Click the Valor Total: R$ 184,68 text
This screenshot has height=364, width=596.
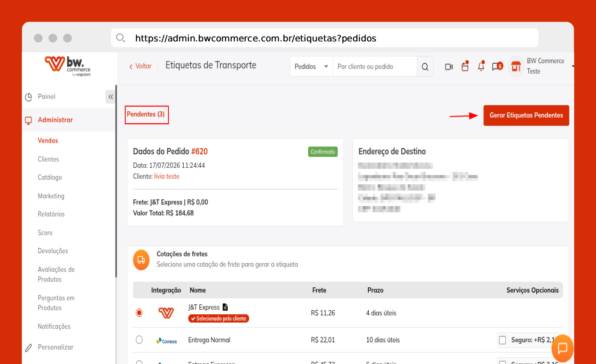coord(163,213)
